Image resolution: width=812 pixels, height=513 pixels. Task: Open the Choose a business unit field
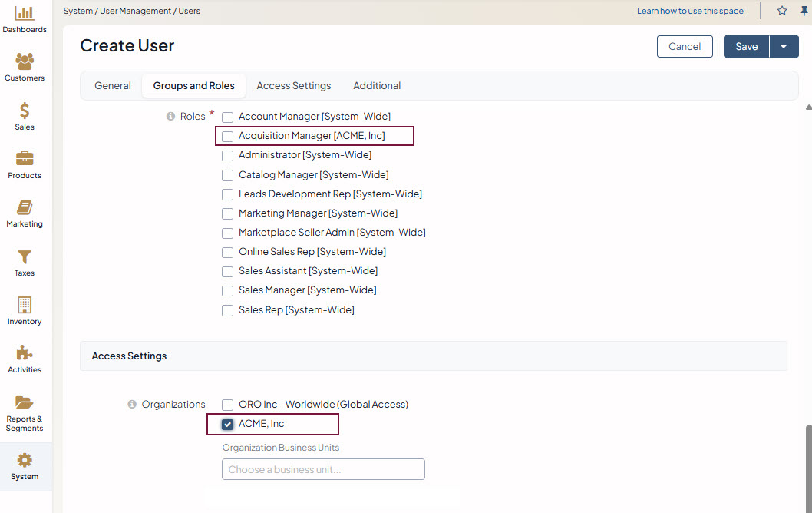[x=323, y=469]
